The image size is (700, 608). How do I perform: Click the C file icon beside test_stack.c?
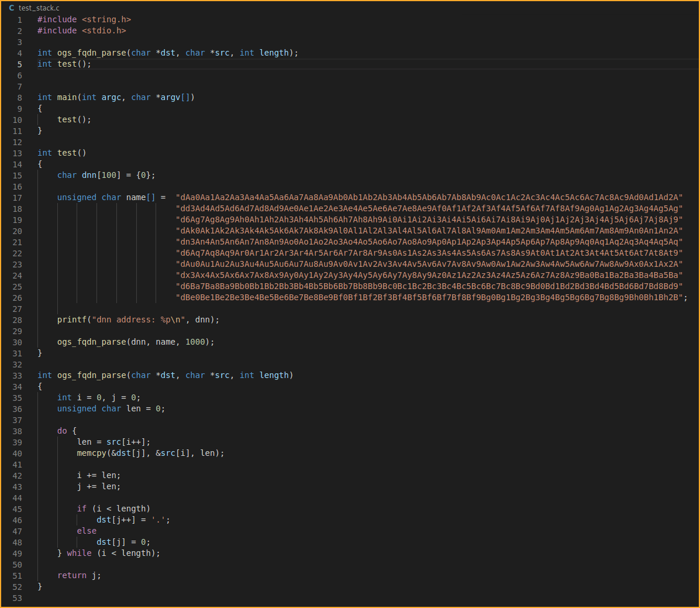(x=11, y=8)
